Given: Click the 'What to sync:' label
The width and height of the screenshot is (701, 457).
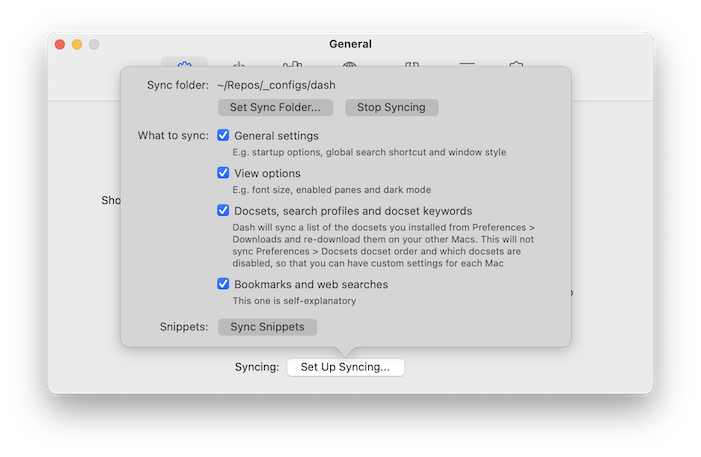Looking at the screenshot, I should [173, 135].
